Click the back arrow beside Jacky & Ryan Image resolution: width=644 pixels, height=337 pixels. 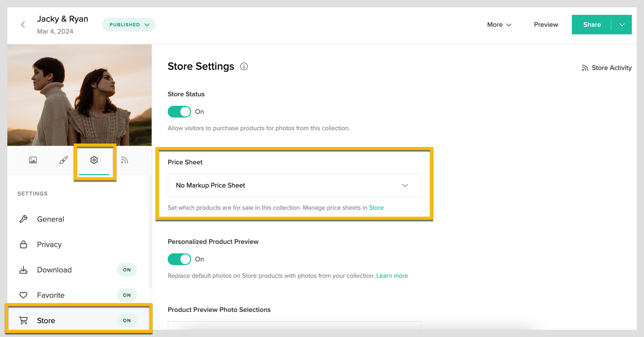point(23,25)
